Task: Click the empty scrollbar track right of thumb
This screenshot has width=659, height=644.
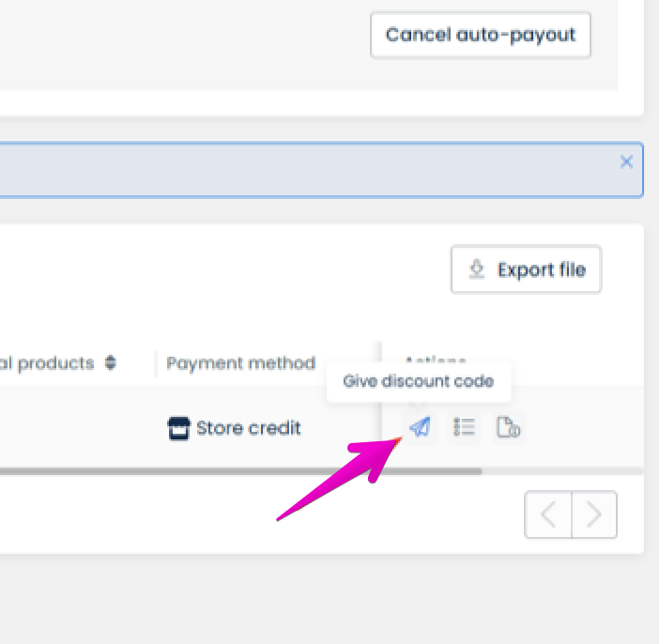Action: pos(562,471)
